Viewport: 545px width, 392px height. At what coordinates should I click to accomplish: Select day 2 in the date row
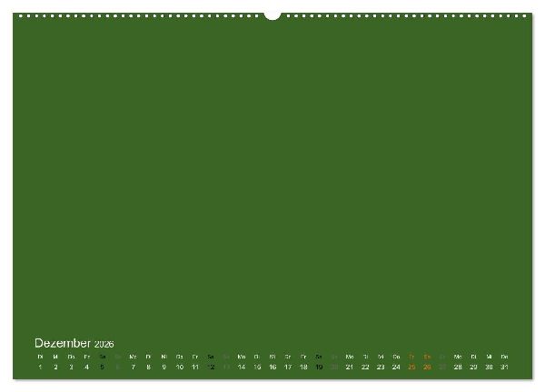[x=55, y=367]
